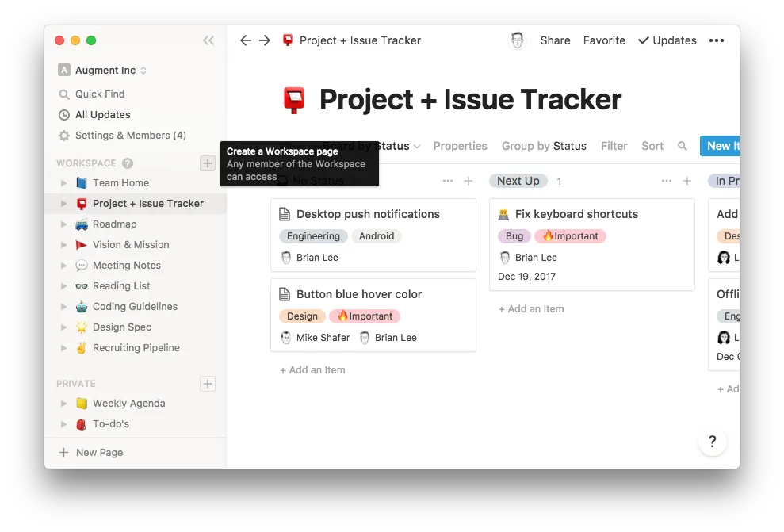Click the Vision & Mission flag icon
Screen dimensions: 784x532
click(82, 244)
